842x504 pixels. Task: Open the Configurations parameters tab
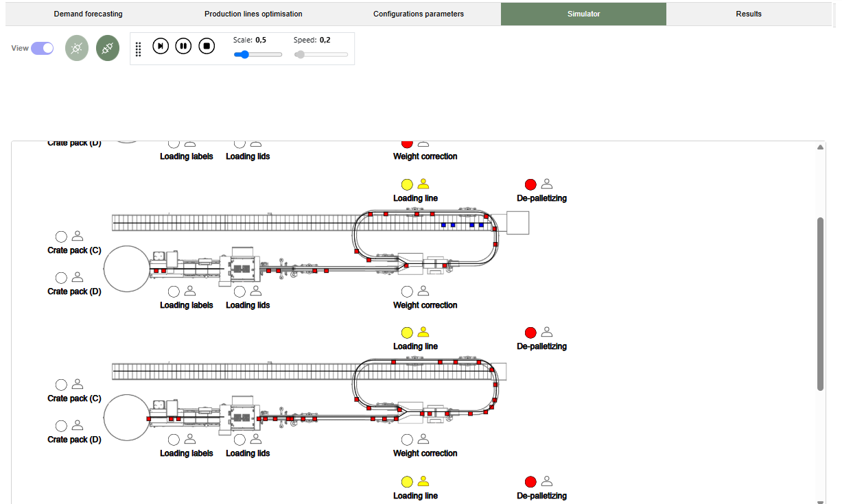418,14
